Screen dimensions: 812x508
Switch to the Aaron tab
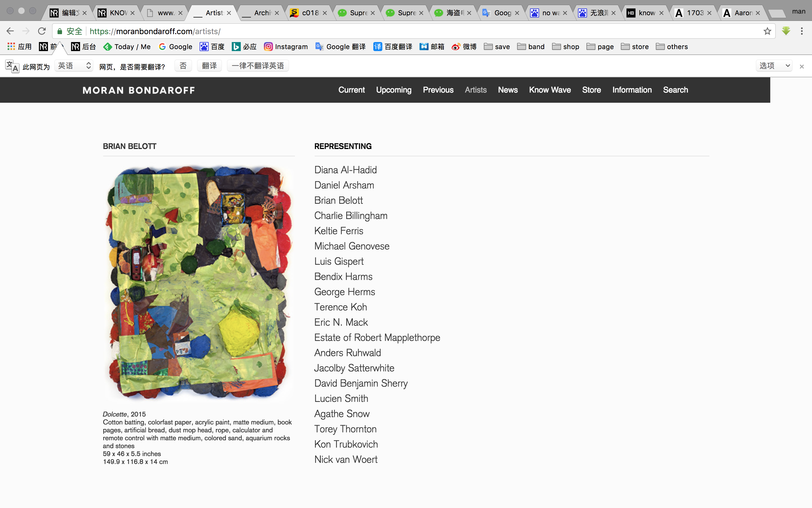[x=741, y=13]
